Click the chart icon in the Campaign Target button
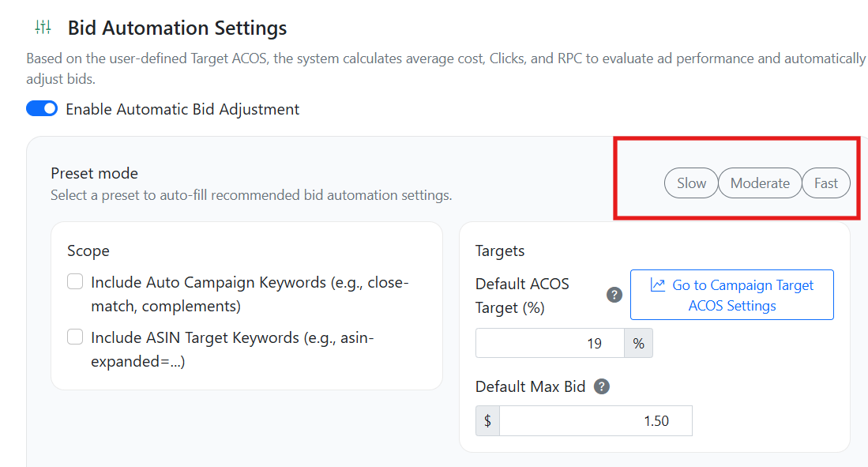Image resolution: width=868 pixels, height=467 pixels. click(657, 285)
